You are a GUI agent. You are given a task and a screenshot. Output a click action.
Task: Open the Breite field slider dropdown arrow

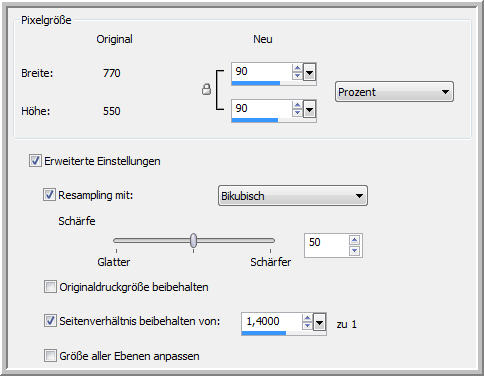[309, 72]
